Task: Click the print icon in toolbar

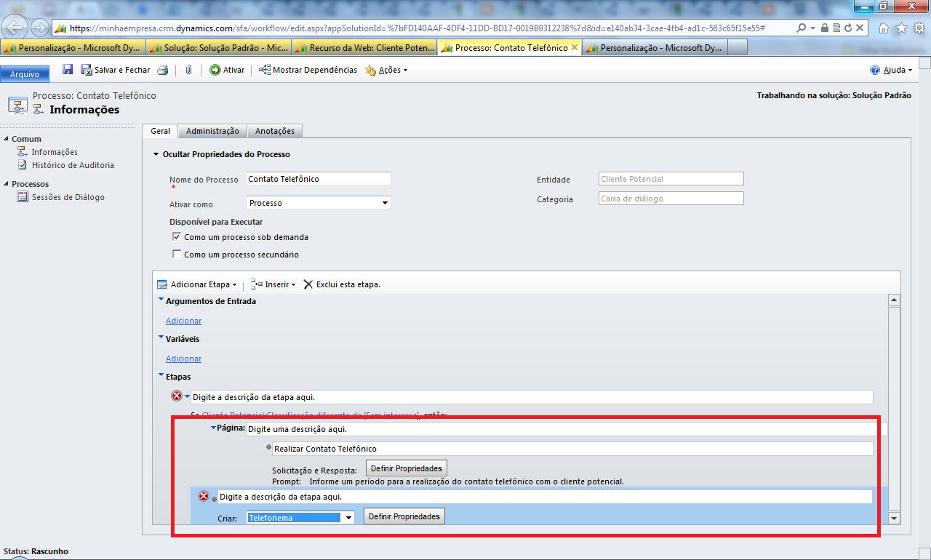Action: point(163,70)
